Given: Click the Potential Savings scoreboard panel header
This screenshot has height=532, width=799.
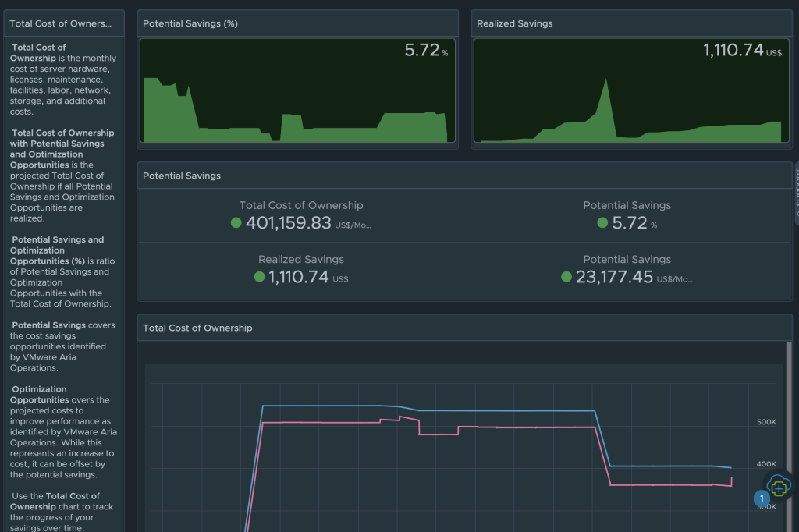Looking at the screenshot, I should [182, 176].
